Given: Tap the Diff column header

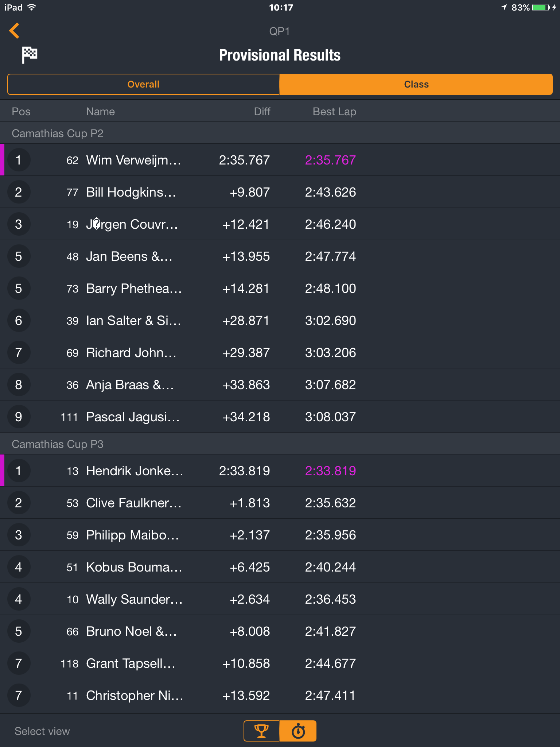Looking at the screenshot, I should coord(262,112).
